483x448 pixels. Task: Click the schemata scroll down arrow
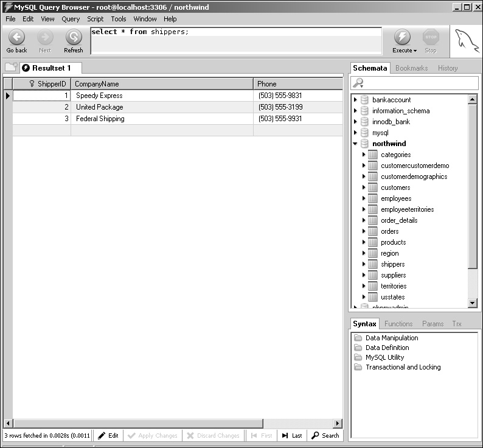(473, 303)
